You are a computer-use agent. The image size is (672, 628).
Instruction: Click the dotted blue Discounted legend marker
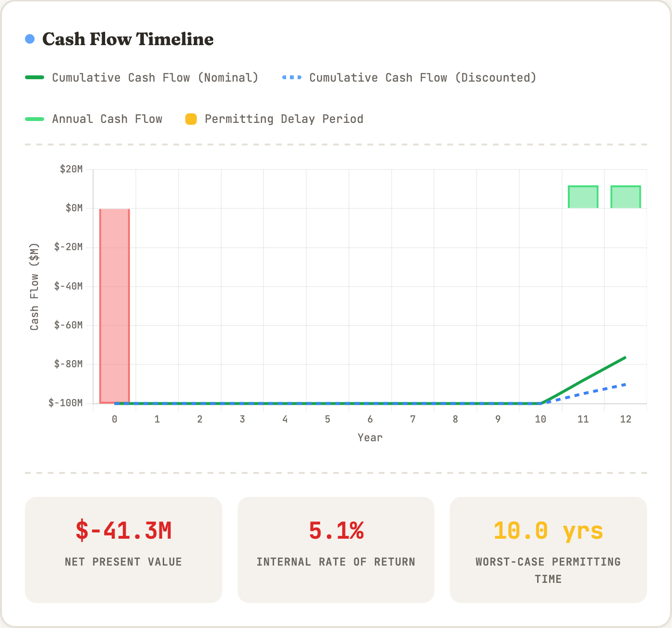pos(292,78)
